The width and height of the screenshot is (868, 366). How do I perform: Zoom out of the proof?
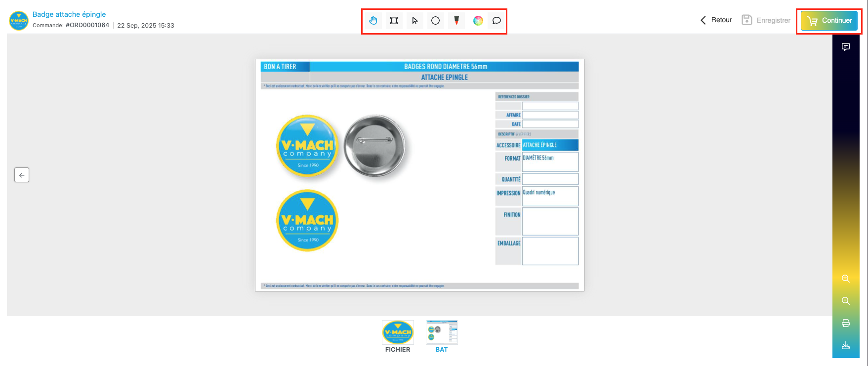pos(845,301)
